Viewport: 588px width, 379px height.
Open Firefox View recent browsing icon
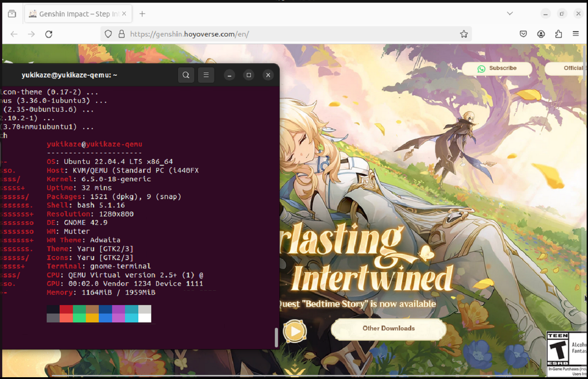pos(12,14)
